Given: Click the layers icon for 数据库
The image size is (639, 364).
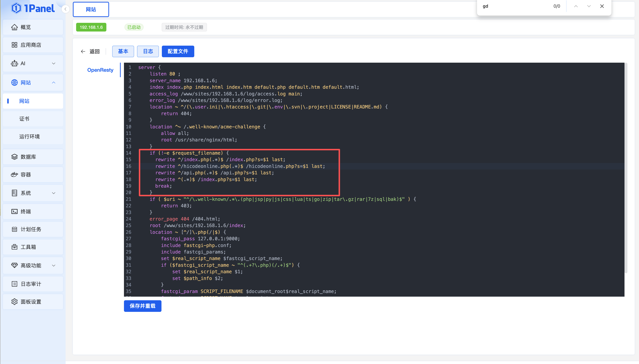Looking at the screenshot, I should coord(14,157).
